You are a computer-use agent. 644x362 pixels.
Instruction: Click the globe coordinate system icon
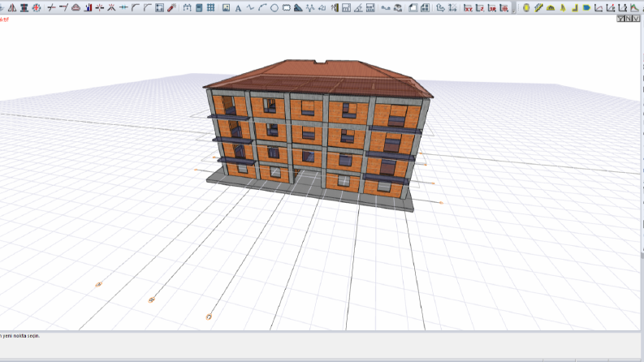coord(504,7)
